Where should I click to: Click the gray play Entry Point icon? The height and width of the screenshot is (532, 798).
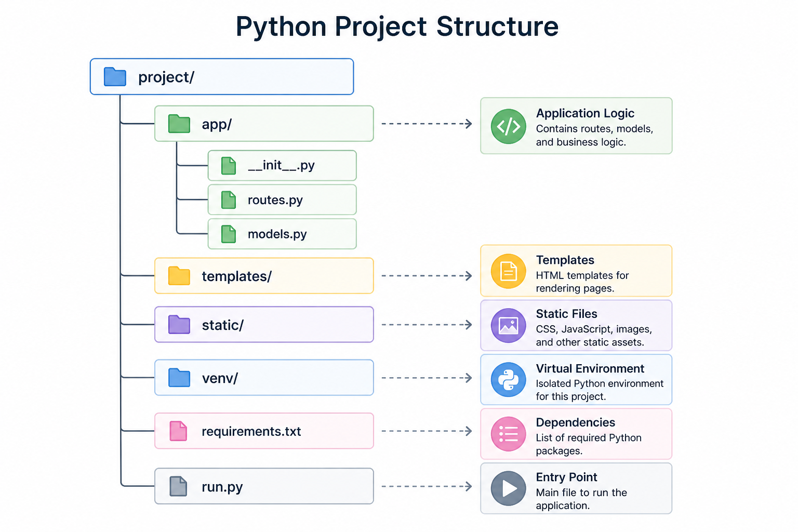click(x=509, y=488)
